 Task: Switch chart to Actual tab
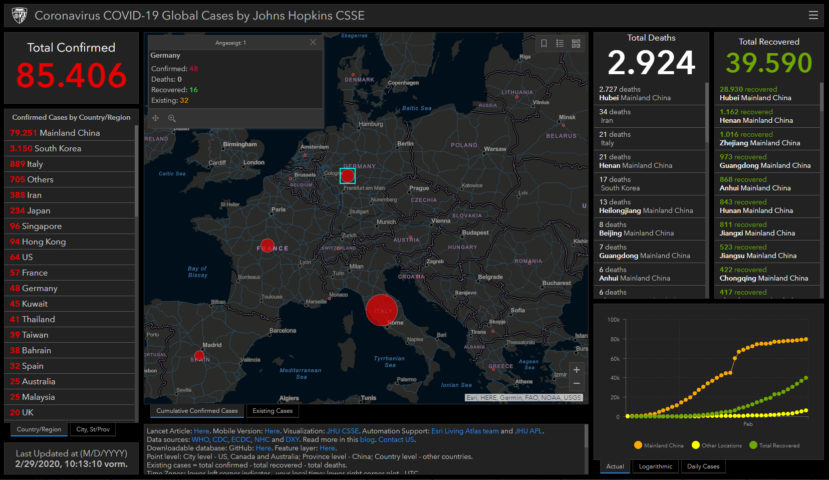tap(615, 466)
